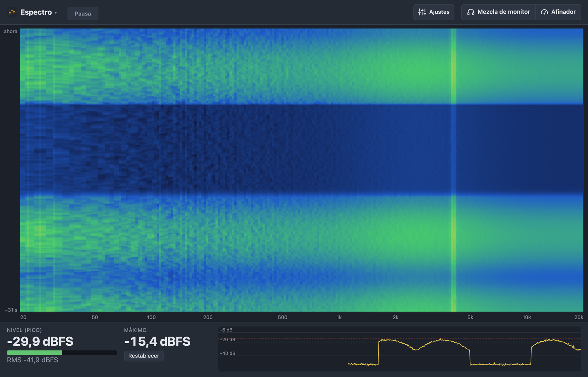This screenshot has height=377, width=588.
Task: Click the headphones icon for Mezcla de monitor
Action: click(471, 12)
